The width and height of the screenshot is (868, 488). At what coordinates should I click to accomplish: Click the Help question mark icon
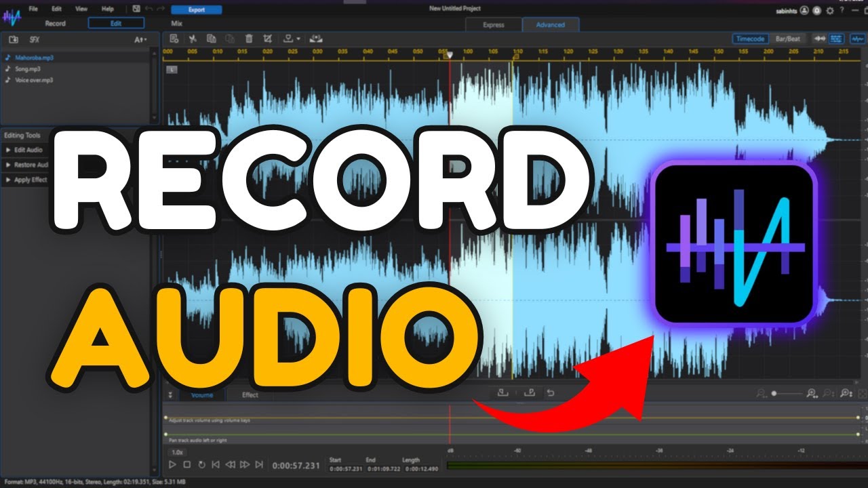[x=842, y=10]
